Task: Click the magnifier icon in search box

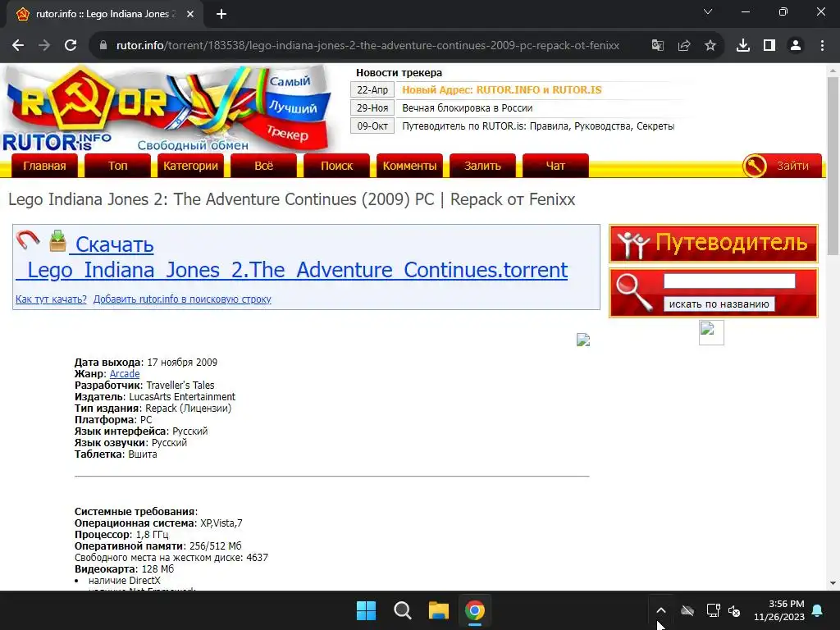Action: click(633, 292)
